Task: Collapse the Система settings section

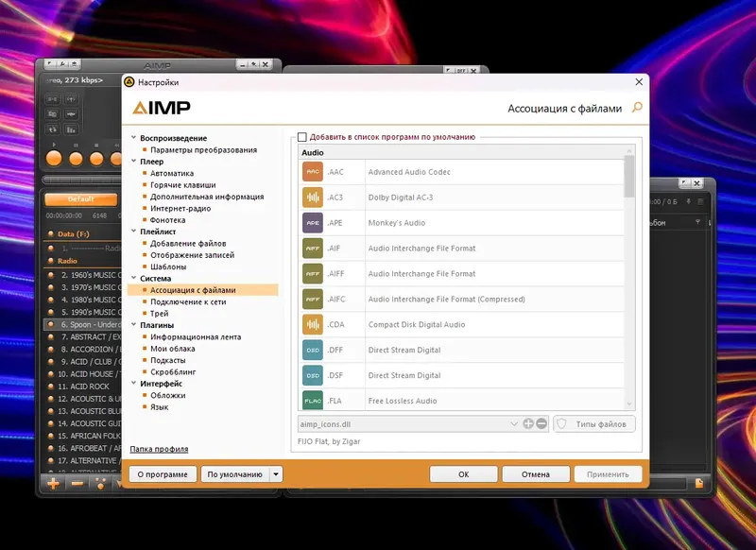Action: pyautogui.click(x=136, y=278)
